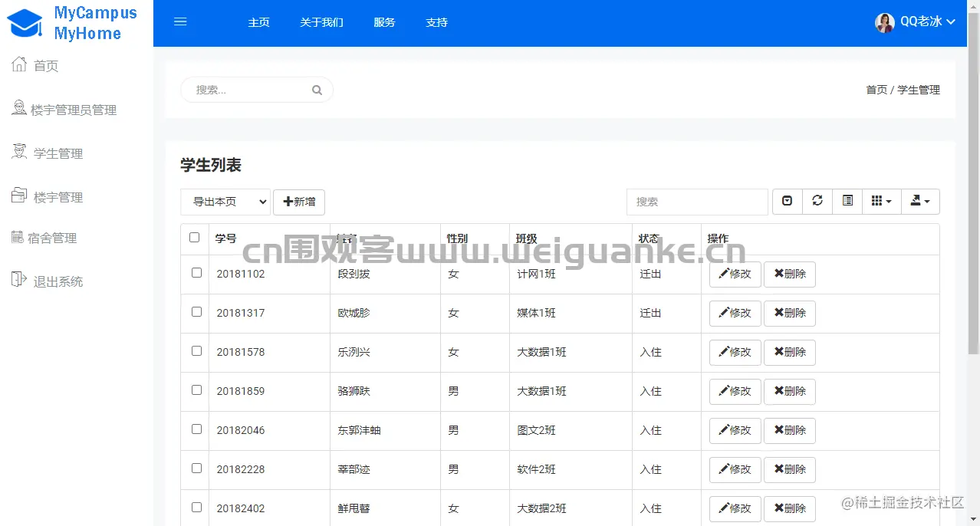
Task: Check the box for student 20181102
Action: coord(196,273)
